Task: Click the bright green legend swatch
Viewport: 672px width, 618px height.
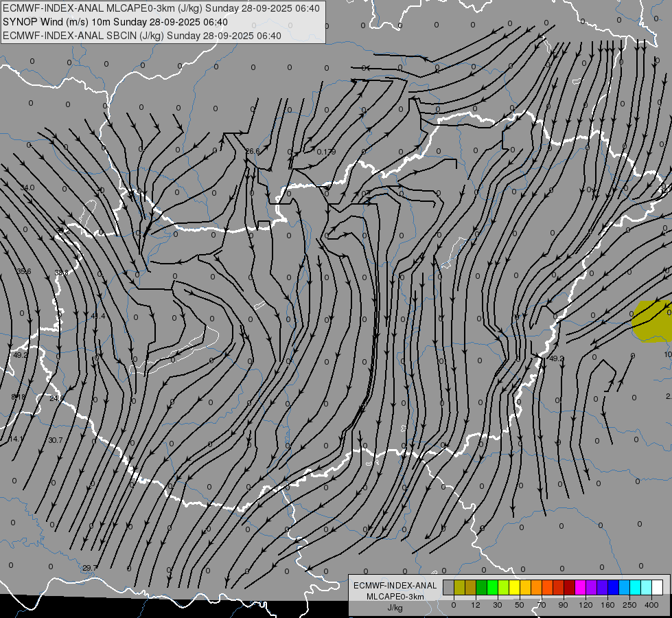Action: [492, 587]
